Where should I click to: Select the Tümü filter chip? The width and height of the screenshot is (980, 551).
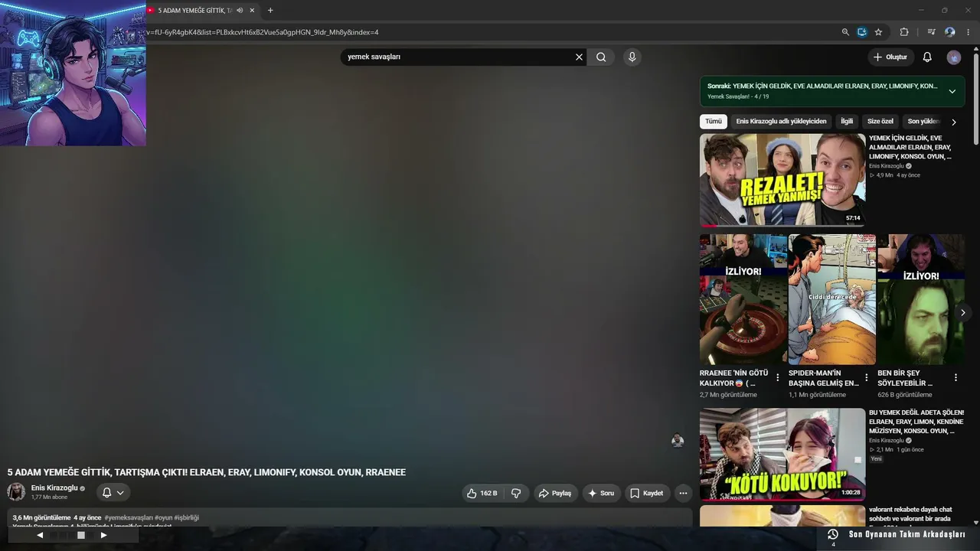pyautogui.click(x=714, y=122)
